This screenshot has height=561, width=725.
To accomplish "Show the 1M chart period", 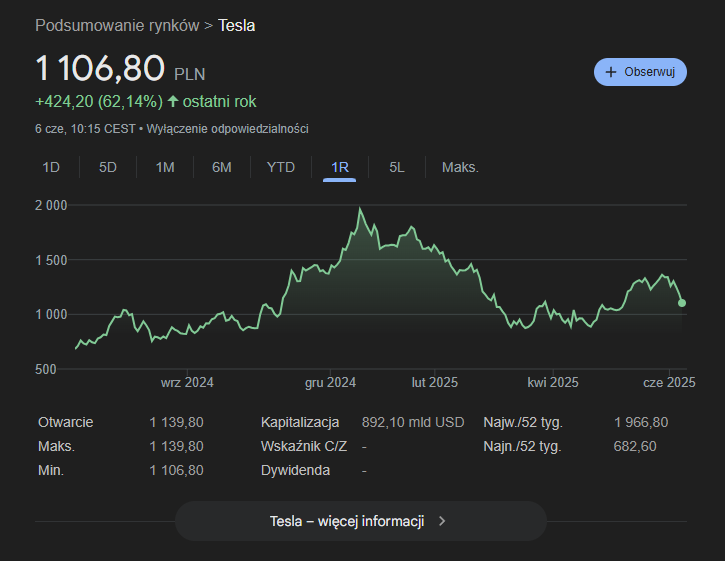I will (165, 167).
